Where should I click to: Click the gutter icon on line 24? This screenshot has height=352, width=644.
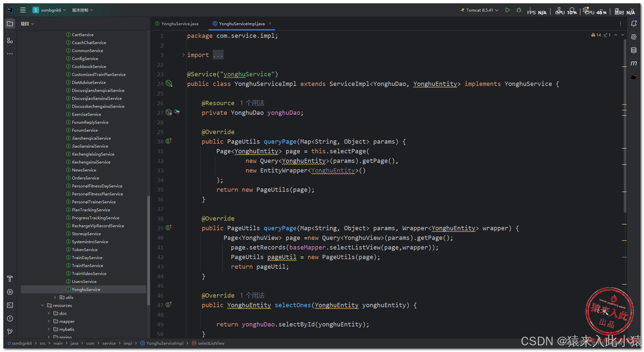[x=169, y=83]
